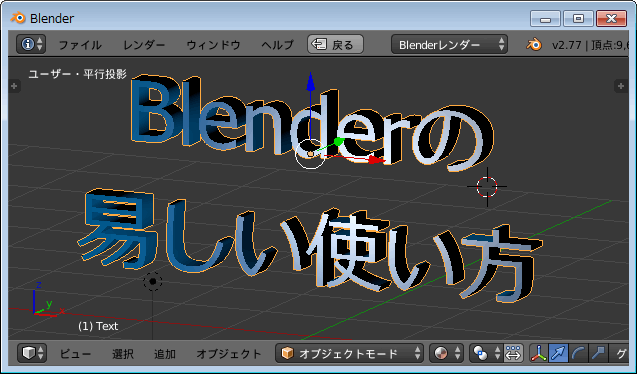The height and width of the screenshot is (374, 637).
Task: Open the pivot point selector icon
Action: [486, 353]
